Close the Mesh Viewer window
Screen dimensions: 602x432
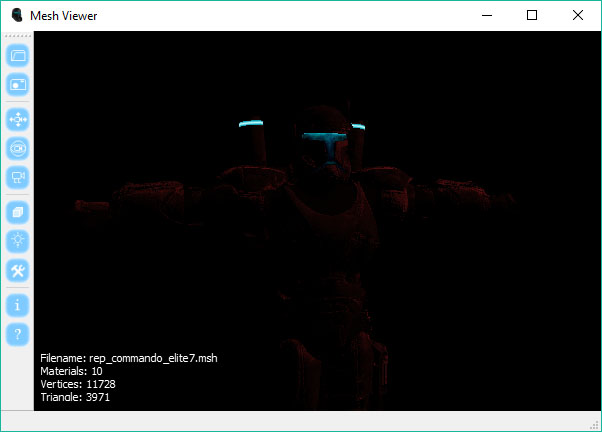(x=578, y=15)
